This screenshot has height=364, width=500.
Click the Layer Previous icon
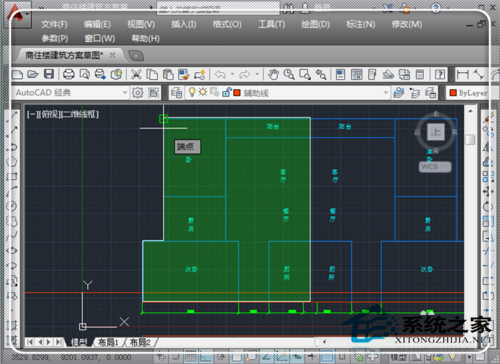click(x=414, y=93)
